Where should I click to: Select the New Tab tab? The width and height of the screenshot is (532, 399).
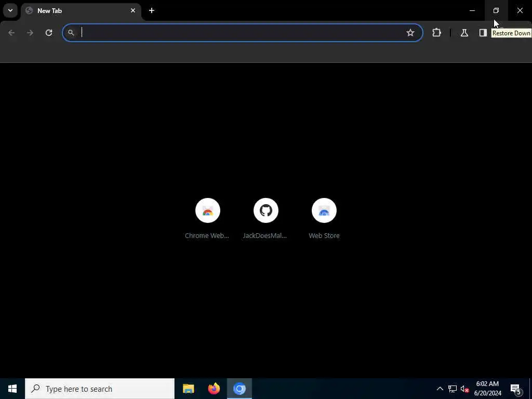tap(82, 10)
